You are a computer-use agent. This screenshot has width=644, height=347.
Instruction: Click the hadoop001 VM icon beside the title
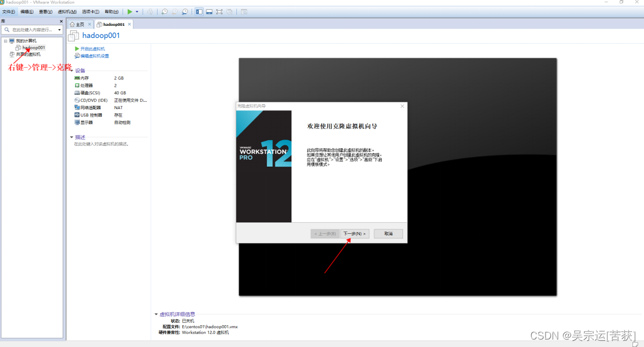[x=74, y=36]
